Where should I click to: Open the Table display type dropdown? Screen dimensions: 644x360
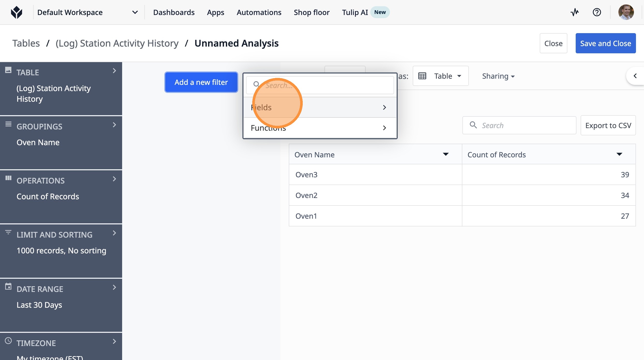pyautogui.click(x=440, y=76)
